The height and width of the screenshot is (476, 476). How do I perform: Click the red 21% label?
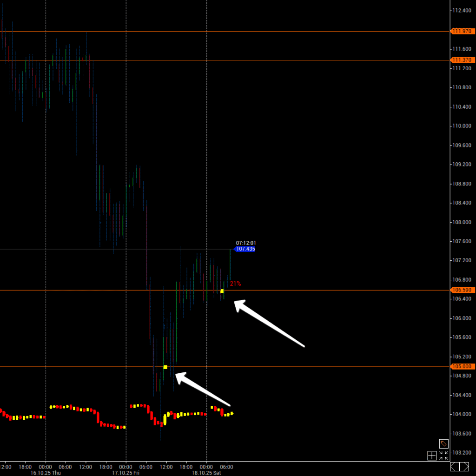coord(235,284)
